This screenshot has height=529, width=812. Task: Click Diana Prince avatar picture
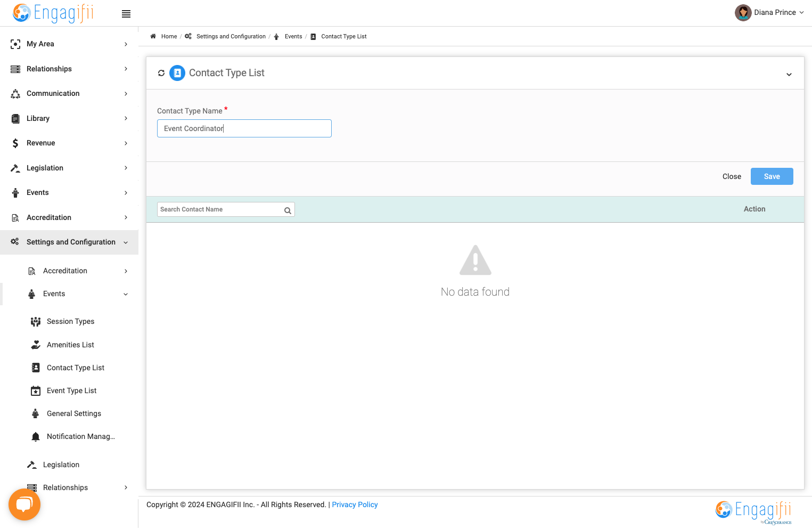(743, 12)
